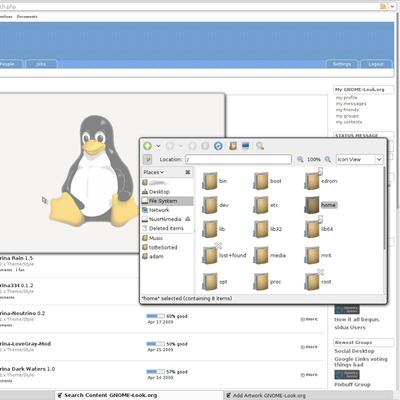
Task: Click the 57% good rating bar
Action: coord(155,371)
